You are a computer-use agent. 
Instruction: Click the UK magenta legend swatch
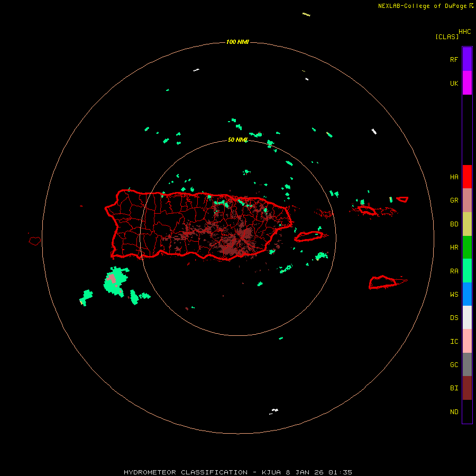point(467,83)
